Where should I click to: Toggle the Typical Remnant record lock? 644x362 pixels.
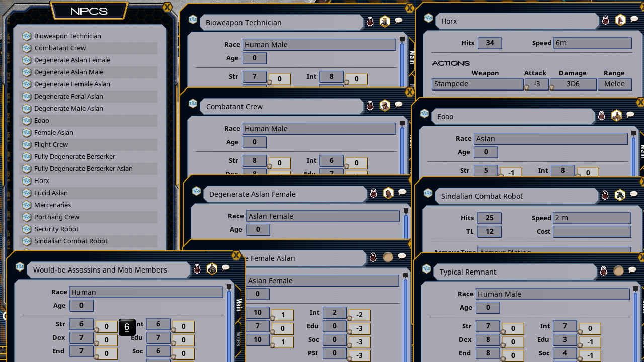[604, 271]
